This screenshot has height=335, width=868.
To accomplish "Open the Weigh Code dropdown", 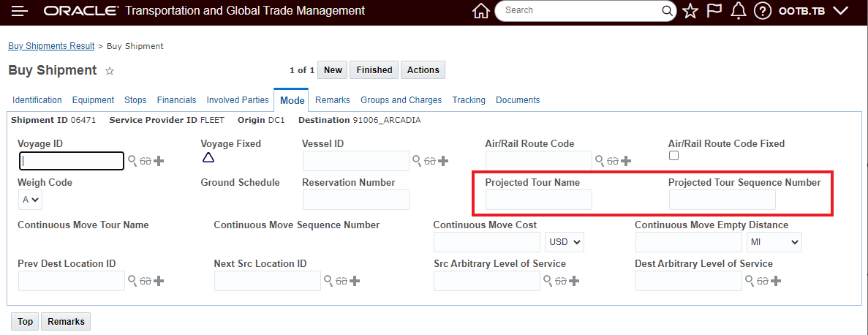I will click(x=31, y=199).
